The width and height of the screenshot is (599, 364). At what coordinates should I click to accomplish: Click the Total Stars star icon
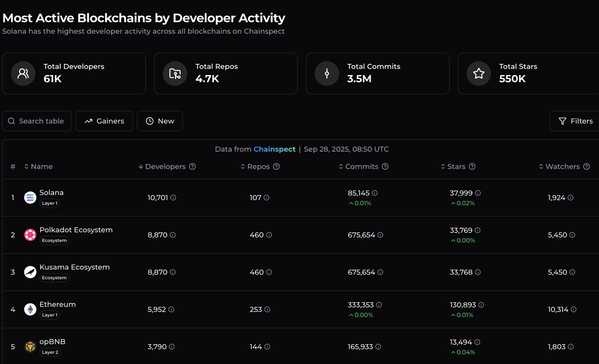coord(478,74)
